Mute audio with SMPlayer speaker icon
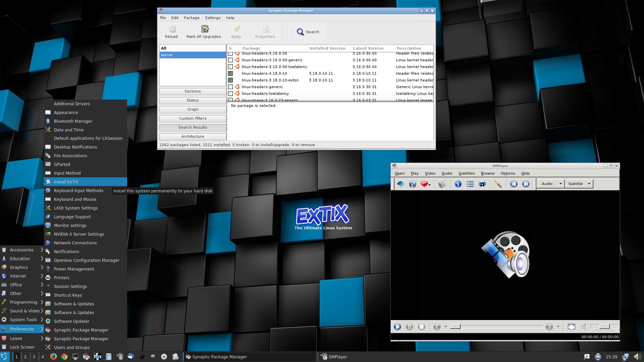Viewport: 644px width, 362px height. [584, 327]
